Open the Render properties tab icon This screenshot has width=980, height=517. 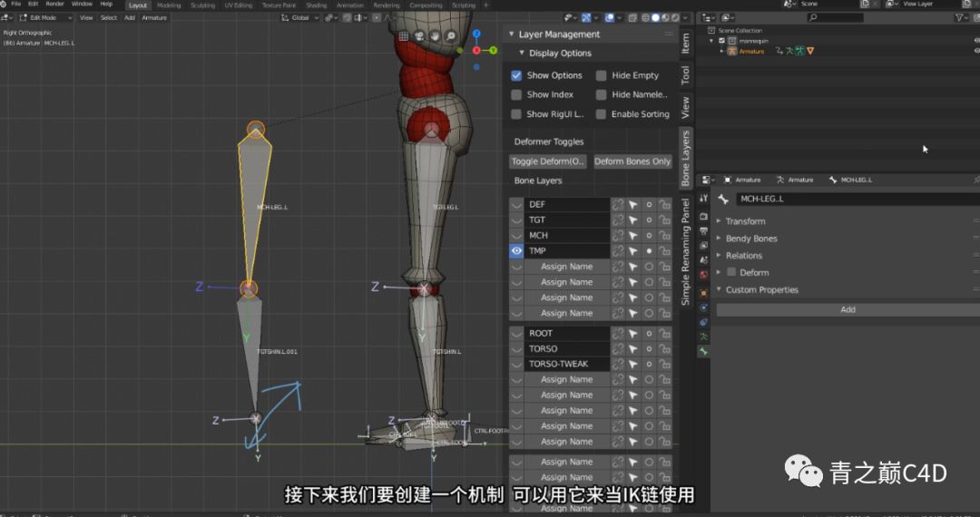click(704, 216)
